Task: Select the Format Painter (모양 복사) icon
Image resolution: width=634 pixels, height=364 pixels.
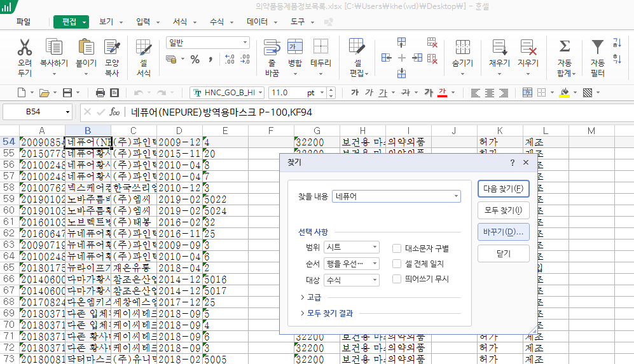Action: pyautogui.click(x=112, y=47)
